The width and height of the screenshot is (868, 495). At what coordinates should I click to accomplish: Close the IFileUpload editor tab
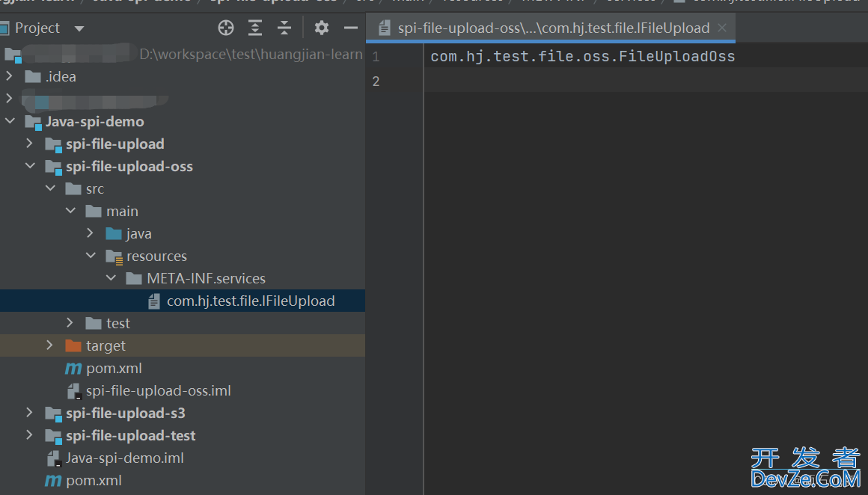pyautogui.click(x=722, y=28)
